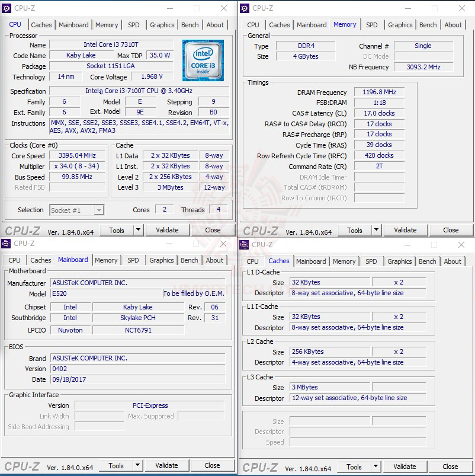Click Tools button in CPU window
Viewport: 475px width, 476px height.
click(x=117, y=230)
